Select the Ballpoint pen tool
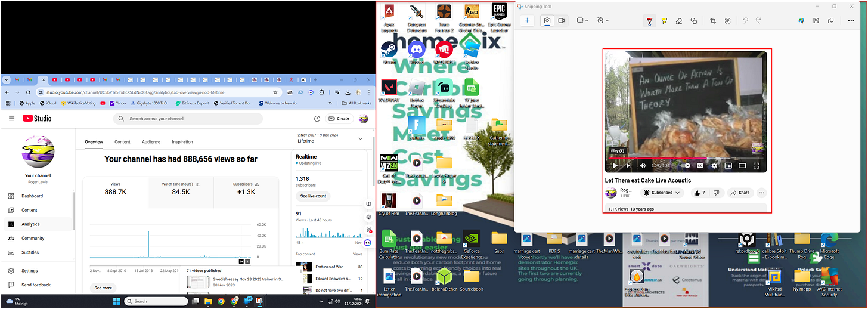The height and width of the screenshot is (309, 868). point(649,21)
